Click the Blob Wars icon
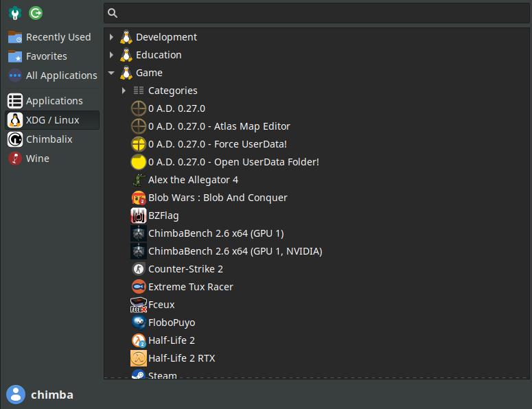The height and width of the screenshot is (409, 532). 139,198
